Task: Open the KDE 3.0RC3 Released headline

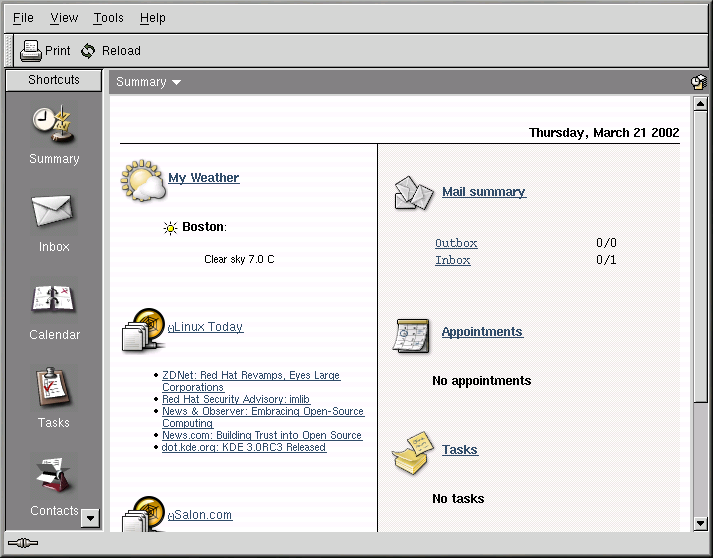Action: pos(244,448)
